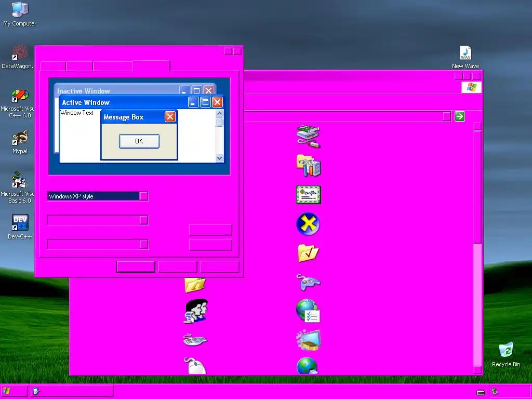Click Control Panel scrollbar down arrow
The width and height of the screenshot is (532, 399).
tap(477, 370)
